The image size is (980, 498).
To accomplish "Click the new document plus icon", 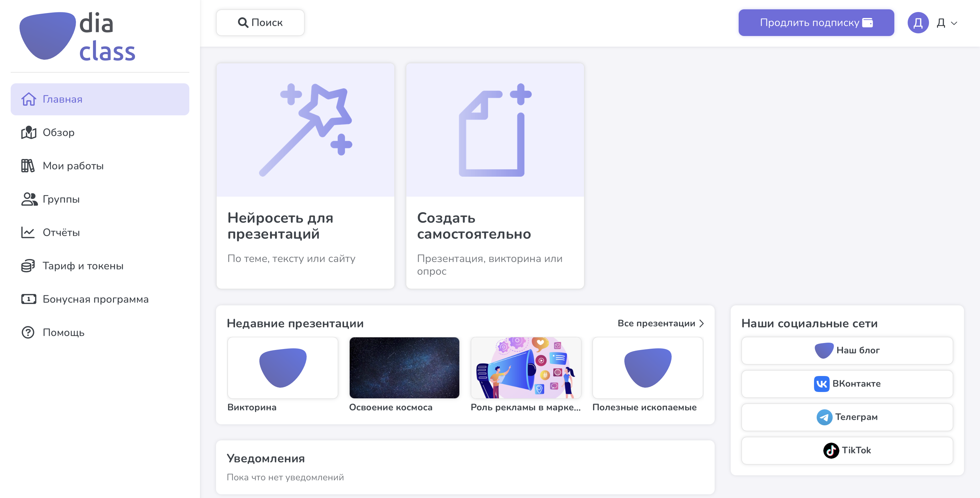I will coord(495,130).
